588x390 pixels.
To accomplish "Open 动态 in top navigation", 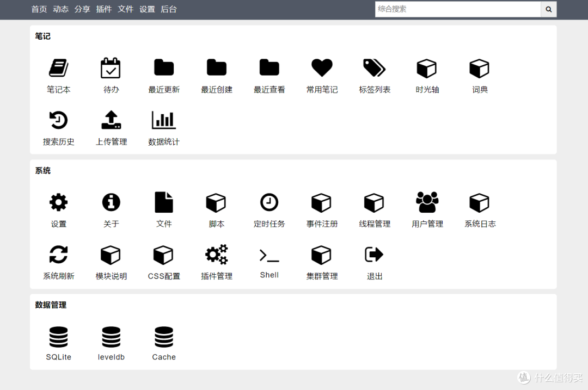I will [61, 9].
